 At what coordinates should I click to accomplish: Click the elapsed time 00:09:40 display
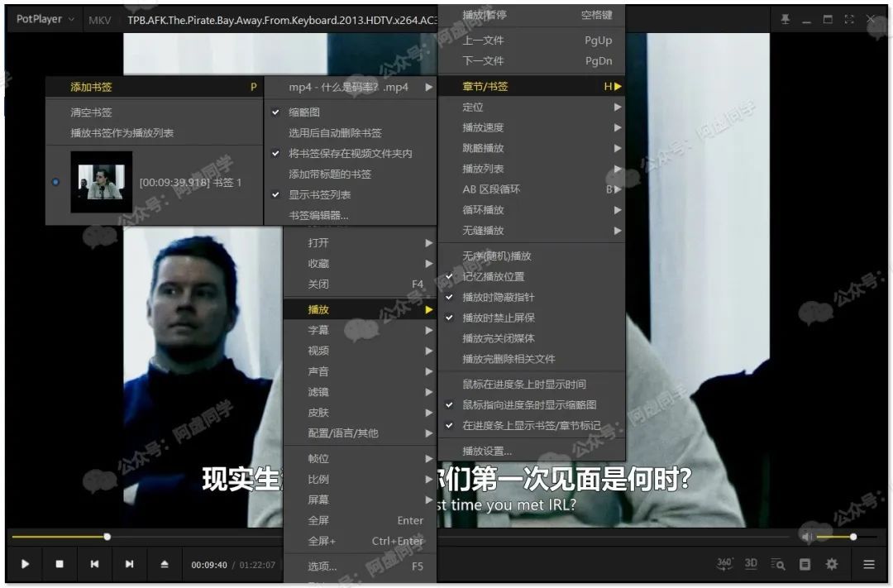209,565
